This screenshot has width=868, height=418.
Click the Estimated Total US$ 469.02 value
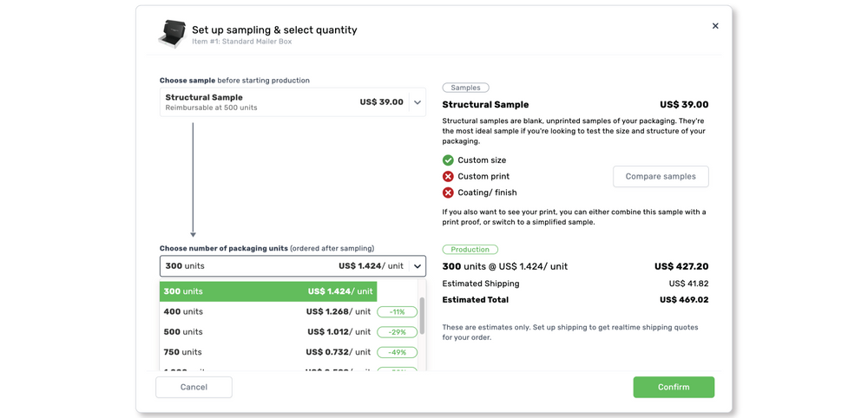coord(684,300)
